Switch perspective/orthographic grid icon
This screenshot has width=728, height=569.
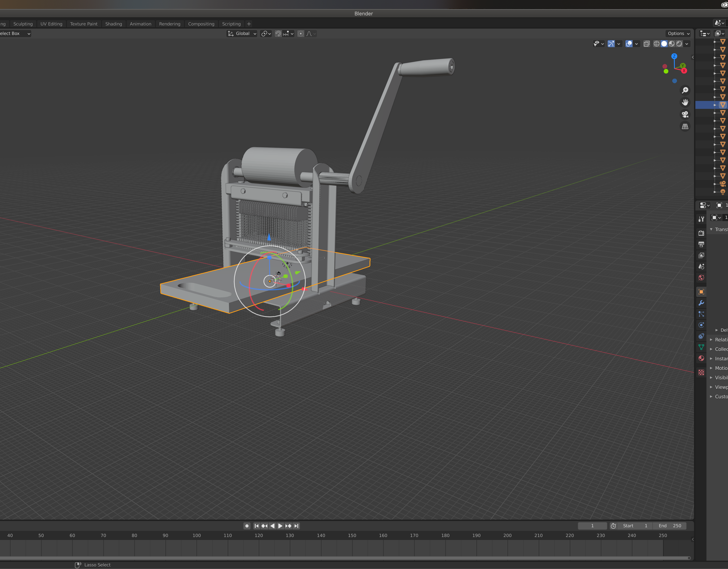coord(685,126)
